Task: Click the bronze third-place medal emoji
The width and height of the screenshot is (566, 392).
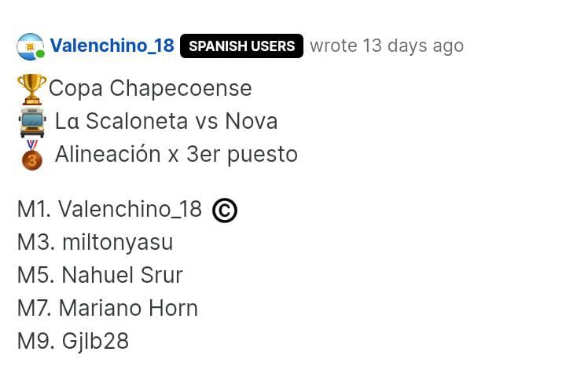Action: click(32, 155)
